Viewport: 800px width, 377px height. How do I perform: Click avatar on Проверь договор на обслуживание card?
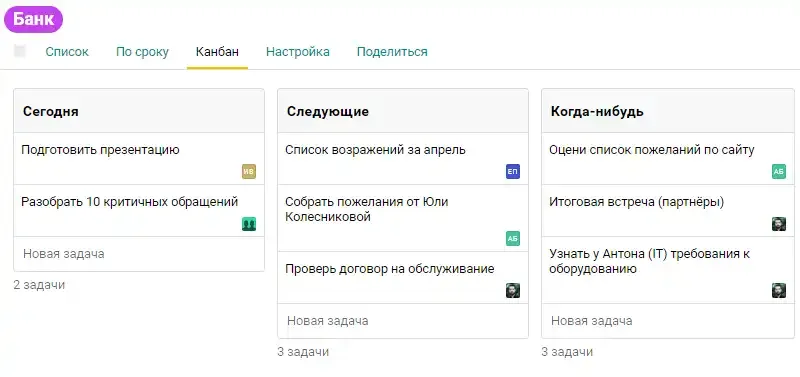point(513,291)
